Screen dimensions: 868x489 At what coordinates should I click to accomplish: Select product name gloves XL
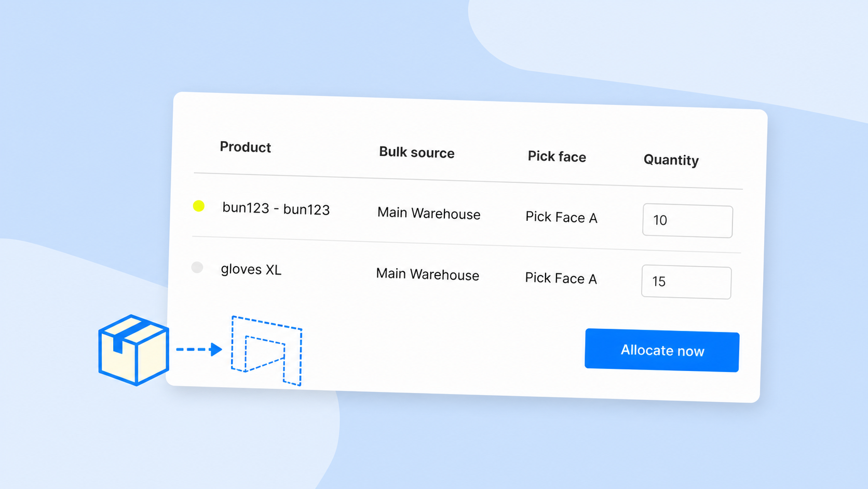251,269
